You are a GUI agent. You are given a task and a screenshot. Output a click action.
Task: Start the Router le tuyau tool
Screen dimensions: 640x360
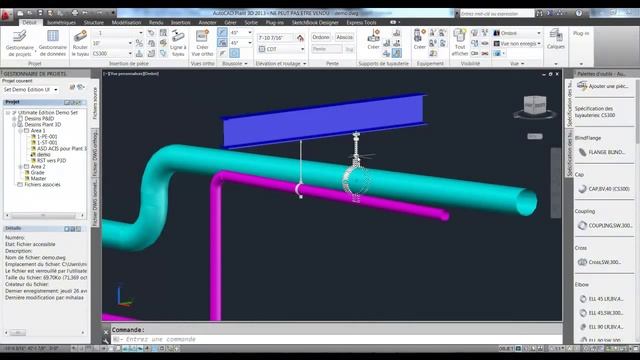[x=80, y=43]
